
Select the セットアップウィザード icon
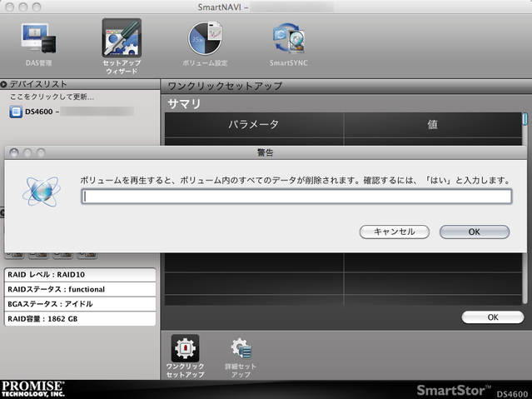(122, 39)
